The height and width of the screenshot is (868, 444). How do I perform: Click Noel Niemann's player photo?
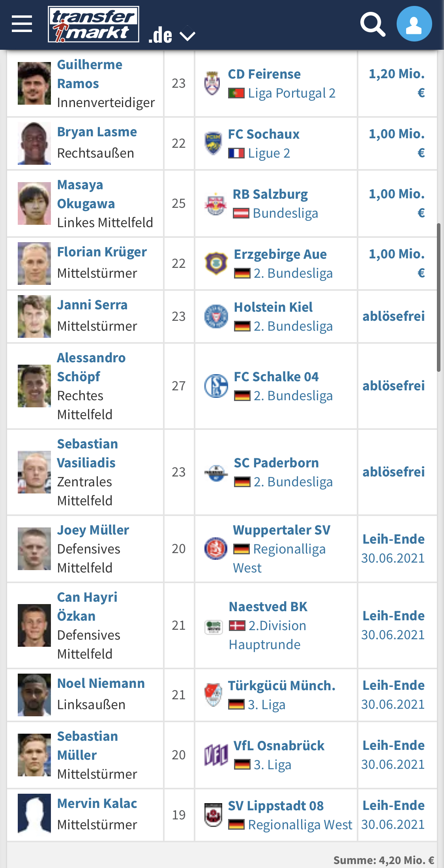pos(34,695)
